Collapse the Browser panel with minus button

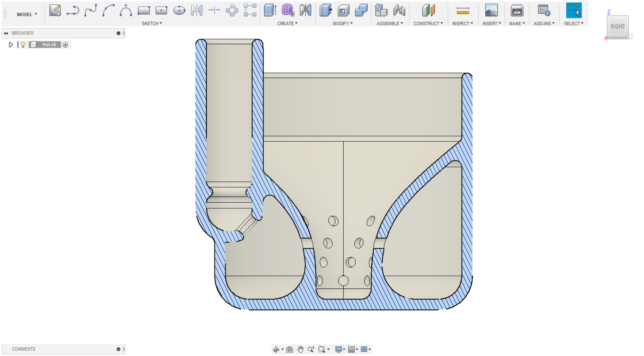tap(118, 33)
